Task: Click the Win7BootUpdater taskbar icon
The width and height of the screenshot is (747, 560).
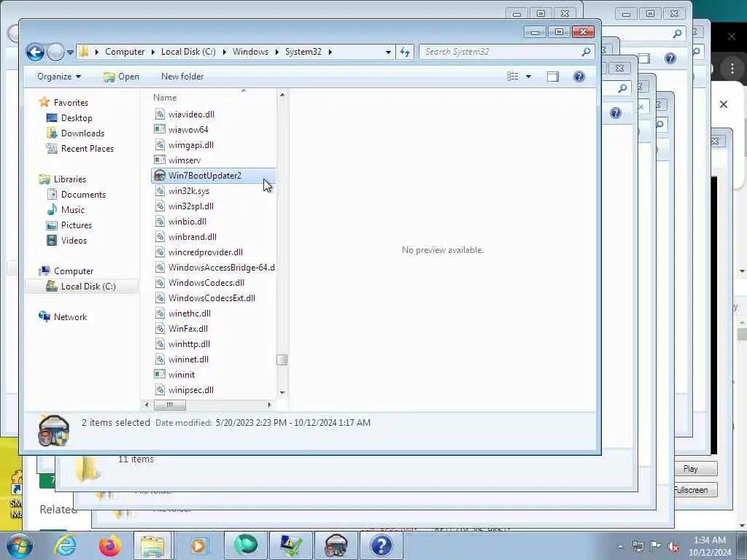Action: 336,545
